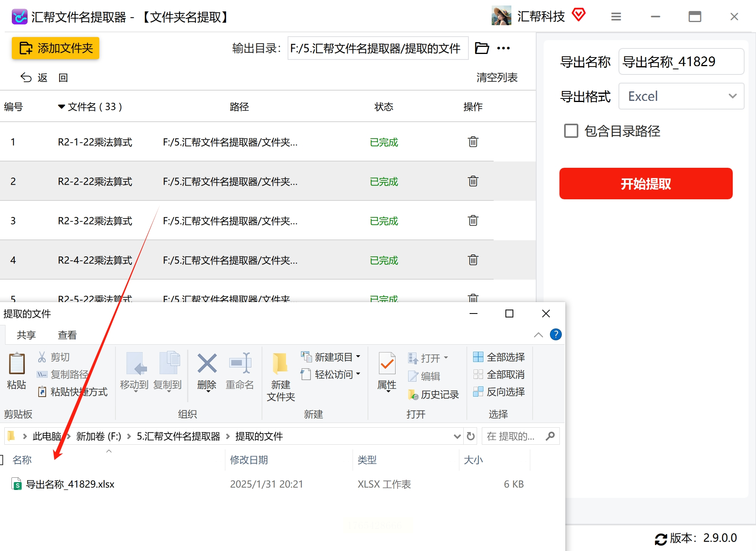Click the 汇帮科技 user avatar

(x=501, y=16)
